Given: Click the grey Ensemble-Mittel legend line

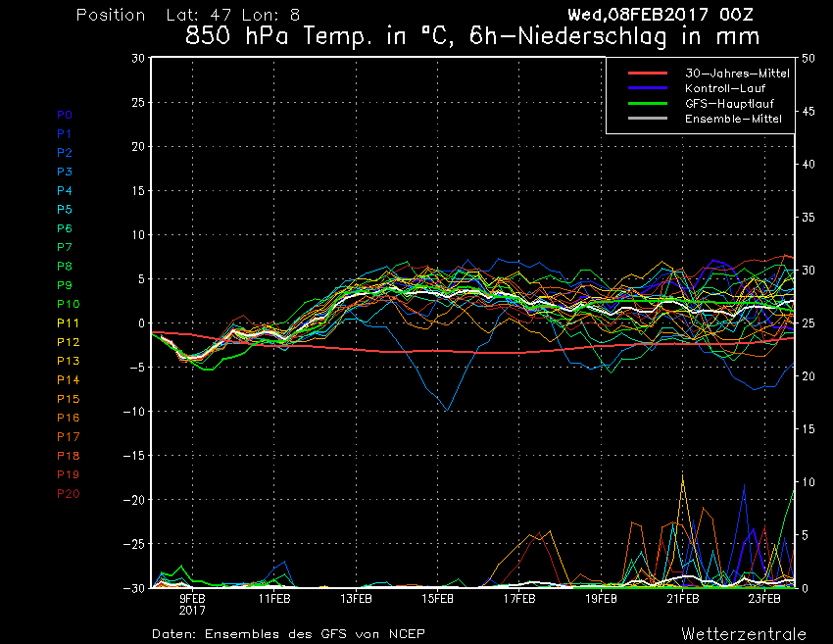Looking at the screenshot, I should [648, 118].
